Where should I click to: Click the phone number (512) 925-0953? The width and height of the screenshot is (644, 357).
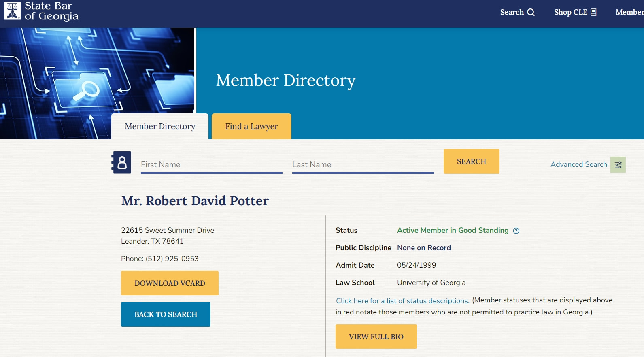[x=172, y=259]
